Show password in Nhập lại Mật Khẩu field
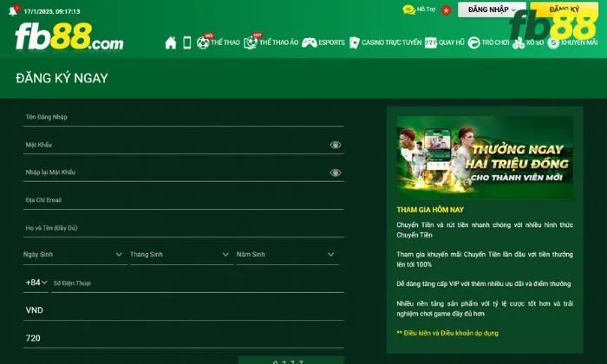 336,172
